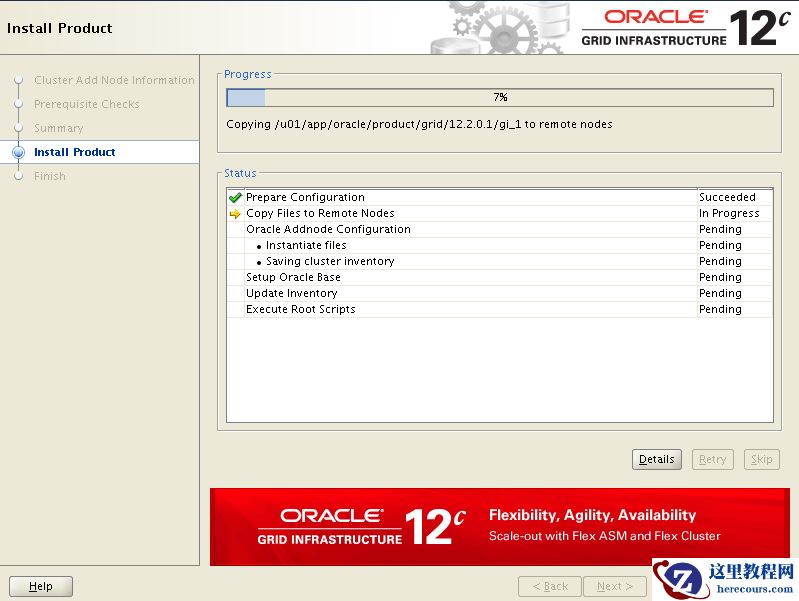Click the Install Product page title

tap(60, 28)
